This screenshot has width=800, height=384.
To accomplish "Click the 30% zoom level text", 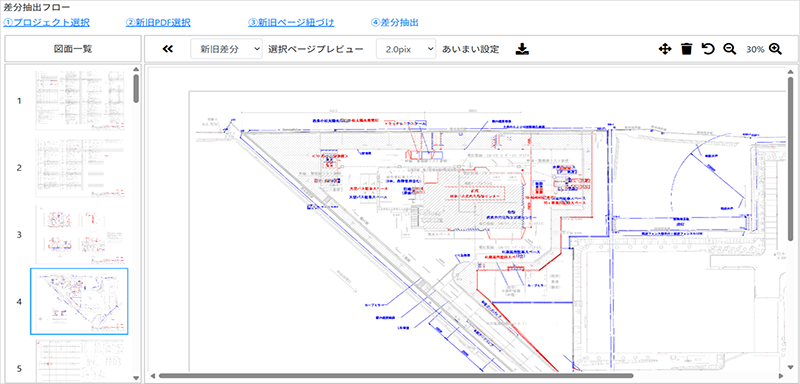I will pyautogui.click(x=755, y=49).
